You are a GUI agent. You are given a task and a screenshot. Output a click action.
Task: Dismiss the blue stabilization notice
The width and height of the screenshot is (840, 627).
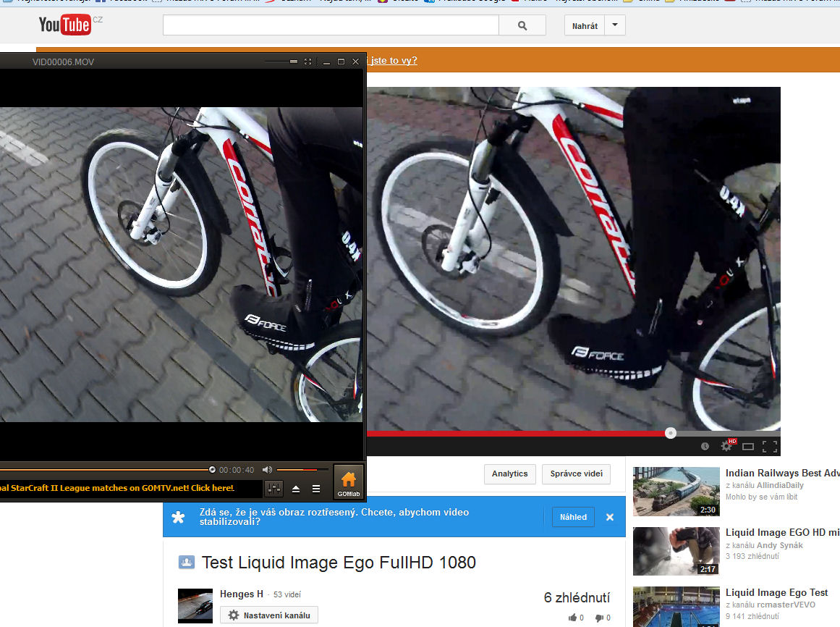[610, 517]
